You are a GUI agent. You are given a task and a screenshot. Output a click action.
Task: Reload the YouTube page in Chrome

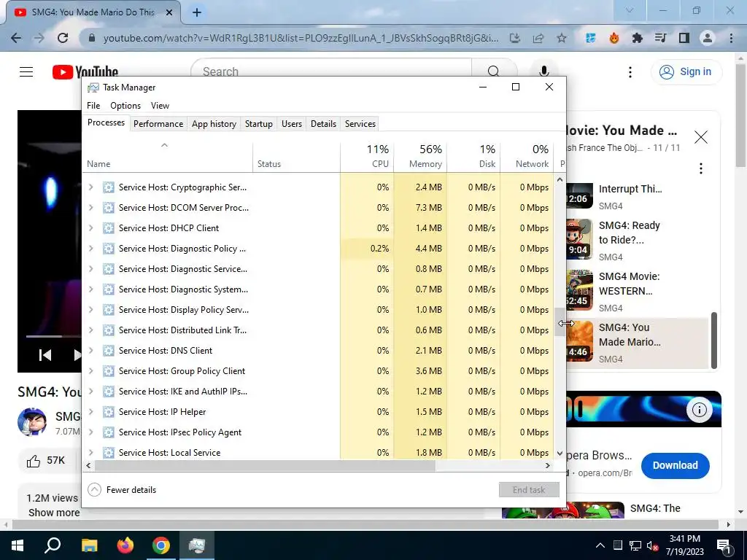tap(63, 38)
